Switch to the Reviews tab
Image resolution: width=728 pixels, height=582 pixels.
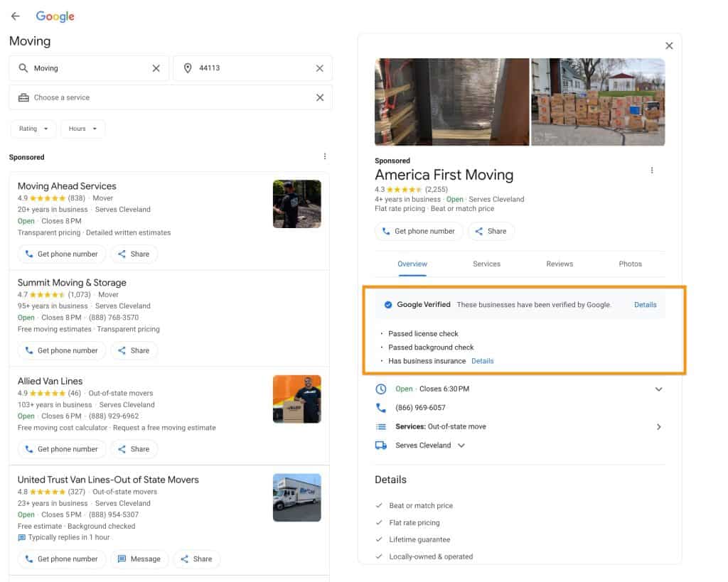[560, 264]
